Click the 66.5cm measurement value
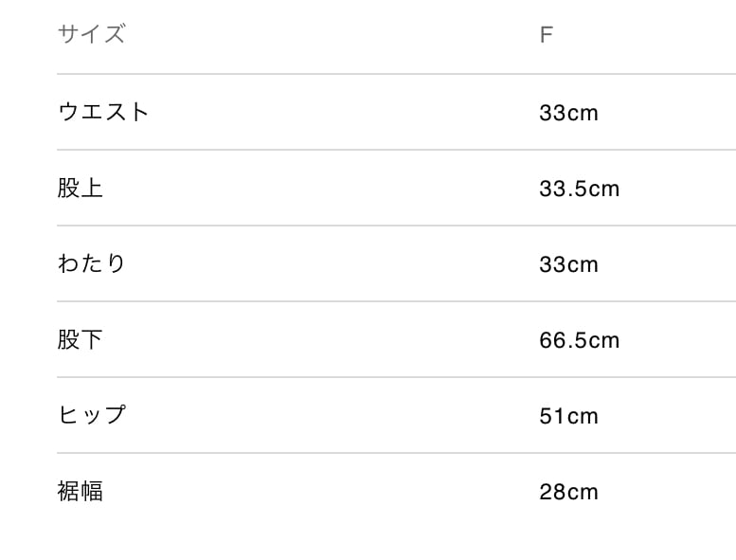The image size is (736, 560). pos(579,340)
